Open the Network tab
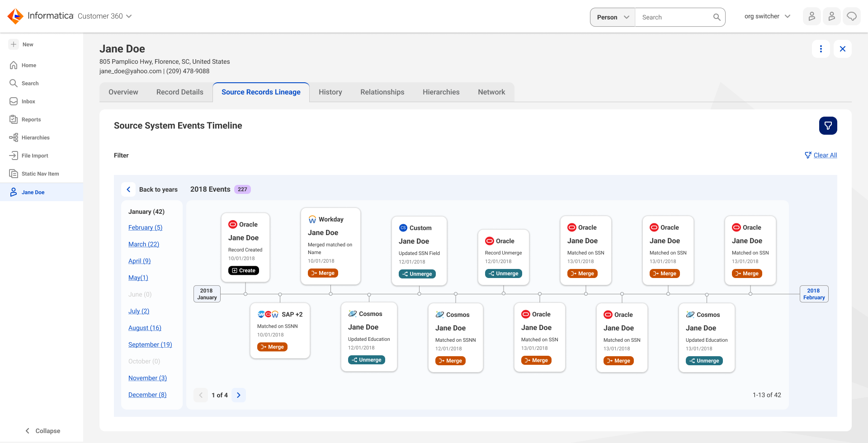868x443 pixels. (x=491, y=92)
